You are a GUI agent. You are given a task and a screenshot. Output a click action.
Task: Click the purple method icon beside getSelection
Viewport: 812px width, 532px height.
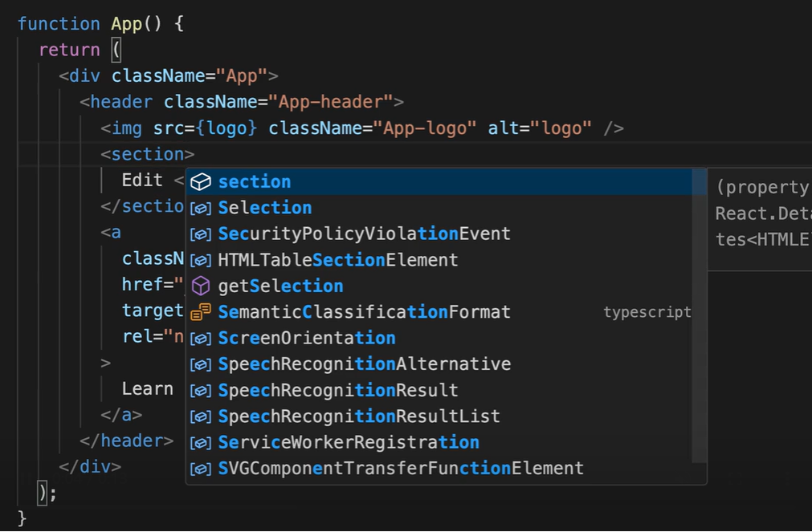coord(201,286)
